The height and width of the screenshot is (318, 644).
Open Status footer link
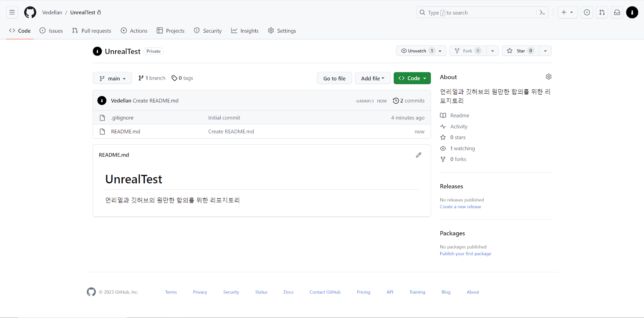tap(261, 292)
